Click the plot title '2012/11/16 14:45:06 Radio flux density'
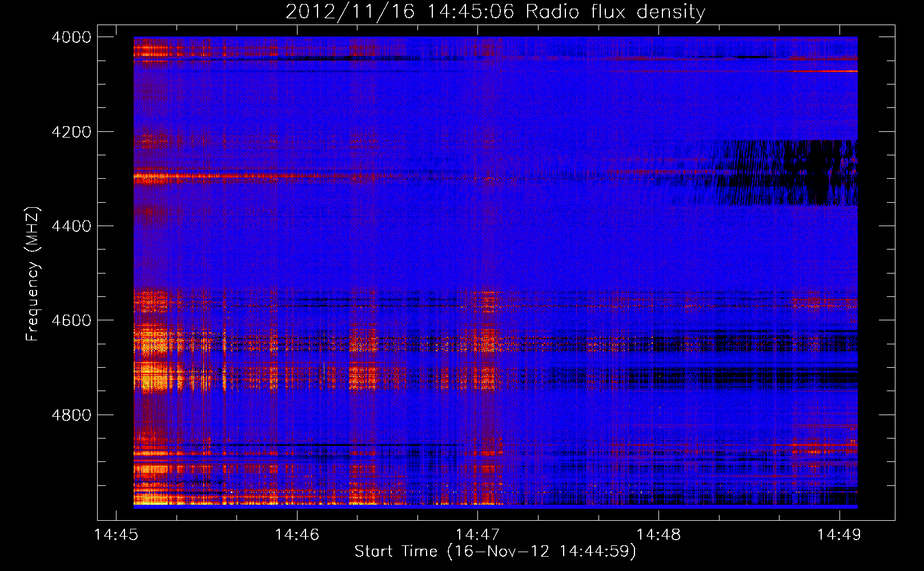The image size is (924, 571). [x=495, y=11]
